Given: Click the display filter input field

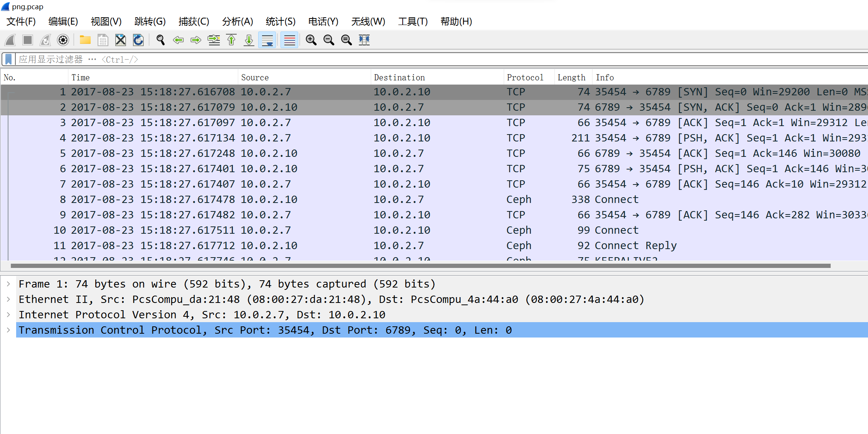Looking at the screenshot, I should [x=423, y=59].
